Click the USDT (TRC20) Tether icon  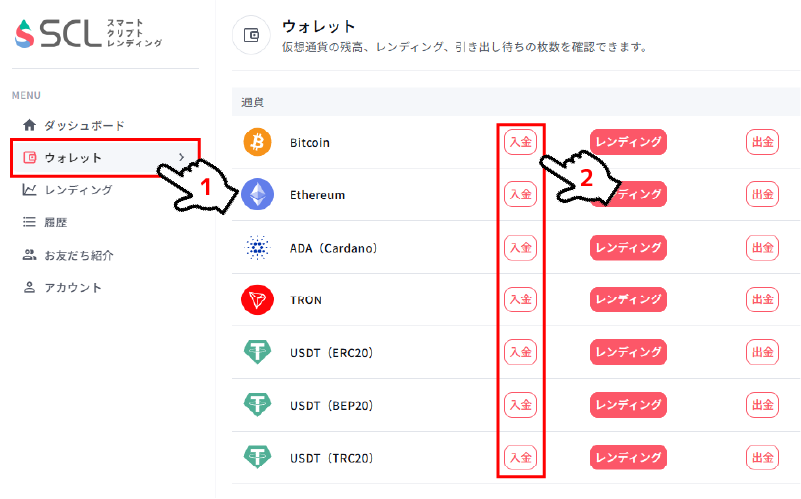(x=257, y=457)
